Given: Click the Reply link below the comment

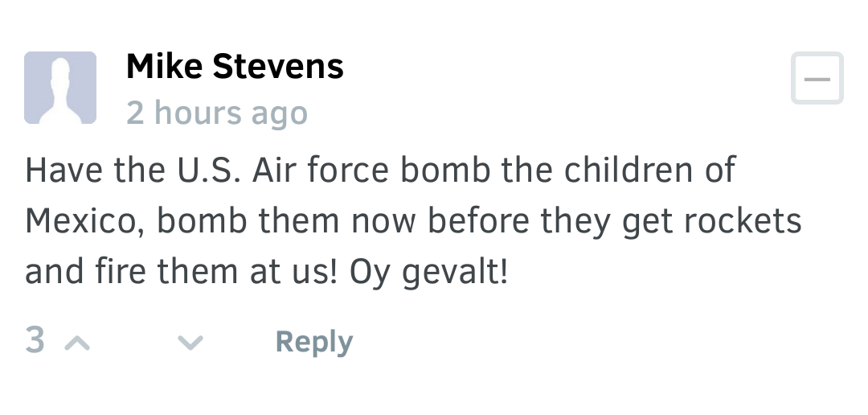Looking at the screenshot, I should point(313,342).
